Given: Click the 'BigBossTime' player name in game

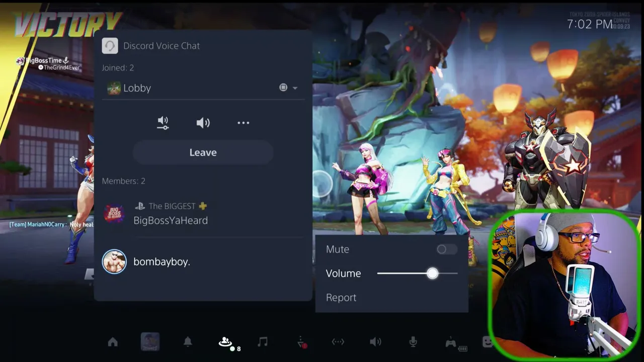Looking at the screenshot, I should (x=43, y=60).
